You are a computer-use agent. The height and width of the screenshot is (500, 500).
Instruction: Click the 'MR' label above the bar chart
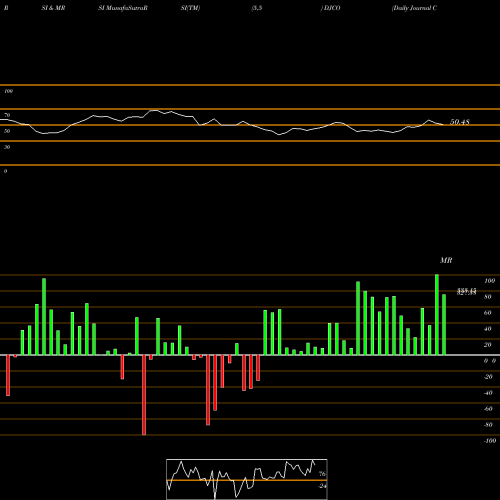tap(446, 260)
